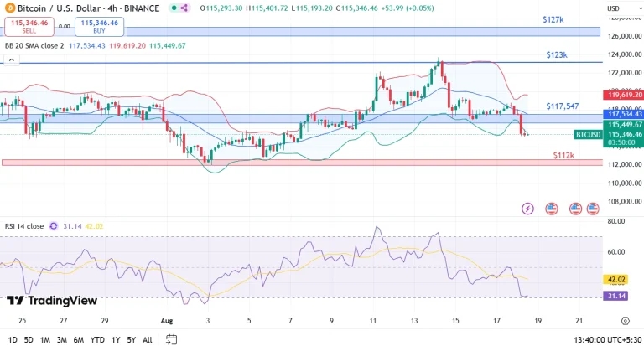Viewport: 644px width, 346px height.
Task: Open chart settings gear at bottom right
Action: click(x=625, y=320)
